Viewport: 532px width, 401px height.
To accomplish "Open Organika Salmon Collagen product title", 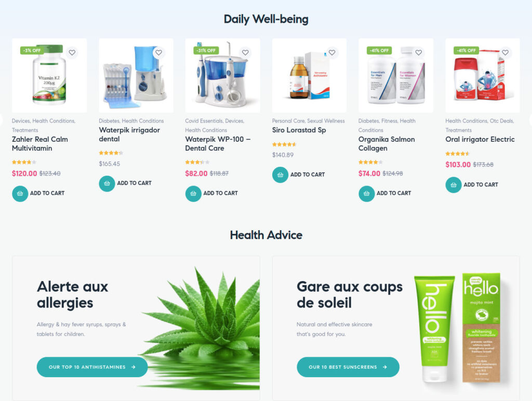I will click(x=387, y=144).
